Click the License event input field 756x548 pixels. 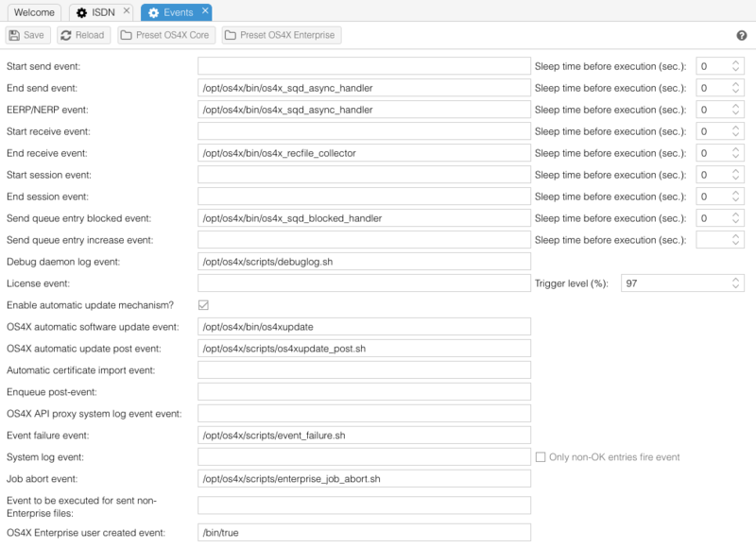pyautogui.click(x=364, y=283)
